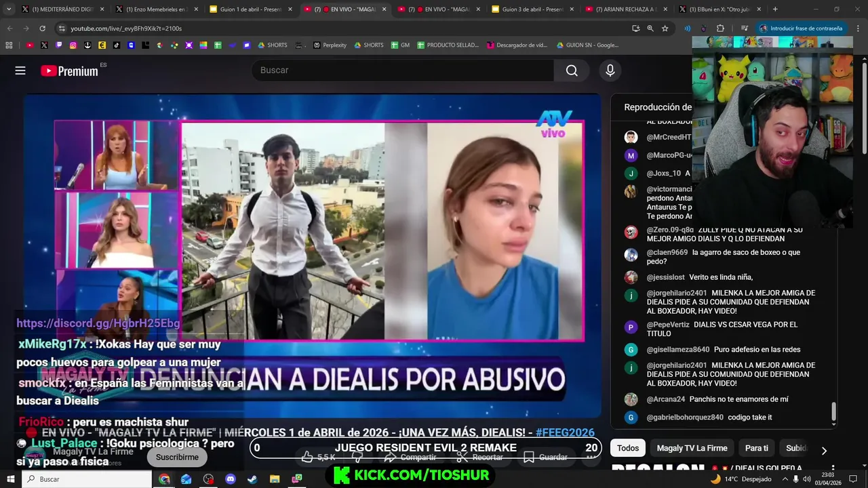This screenshot has width=868, height=488.
Task: Switch to Guion 3 de abril tab
Action: (x=532, y=9)
